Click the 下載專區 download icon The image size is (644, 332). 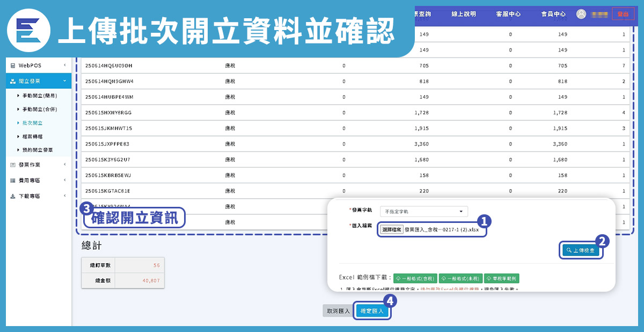click(13, 196)
